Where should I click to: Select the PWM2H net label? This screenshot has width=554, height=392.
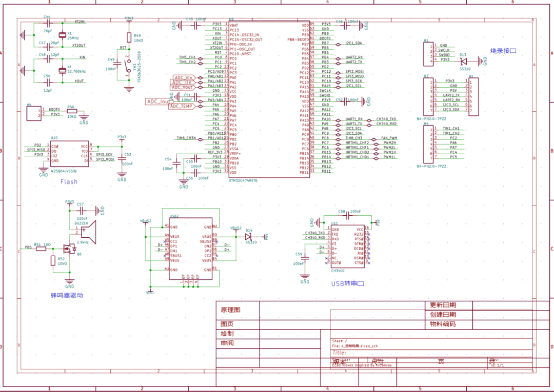[x=389, y=143]
